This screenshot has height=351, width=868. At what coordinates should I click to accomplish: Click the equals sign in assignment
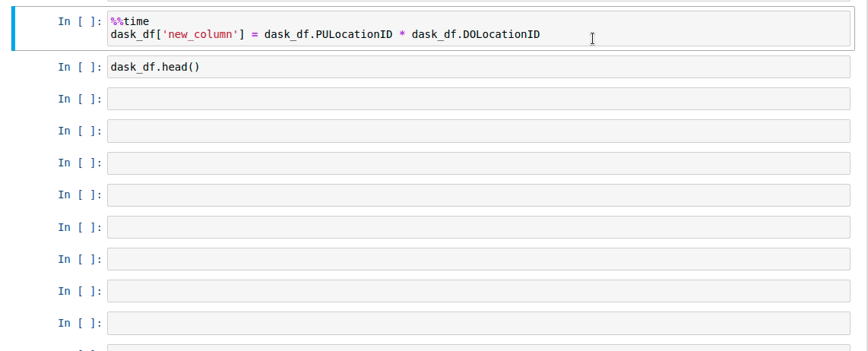(255, 34)
